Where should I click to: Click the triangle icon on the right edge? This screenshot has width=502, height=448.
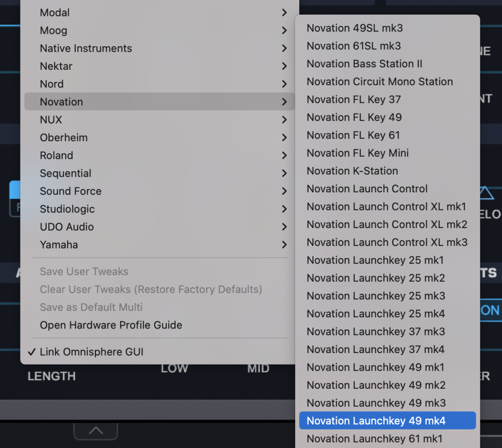[x=485, y=193]
